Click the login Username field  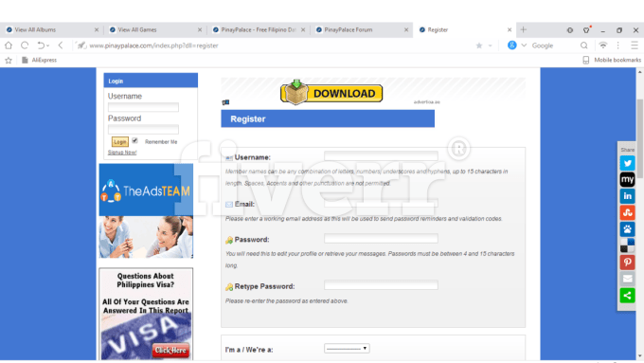coord(143,107)
